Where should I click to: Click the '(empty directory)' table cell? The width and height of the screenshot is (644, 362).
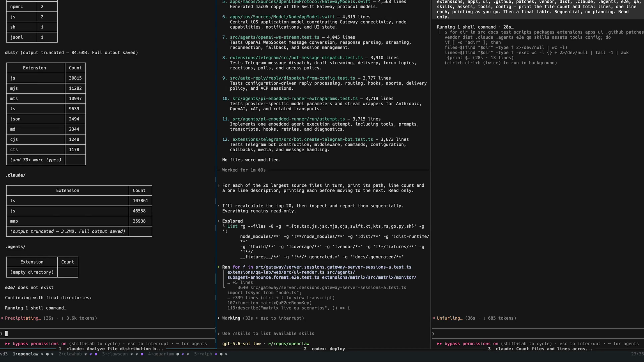pyautogui.click(x=32, y=272)
